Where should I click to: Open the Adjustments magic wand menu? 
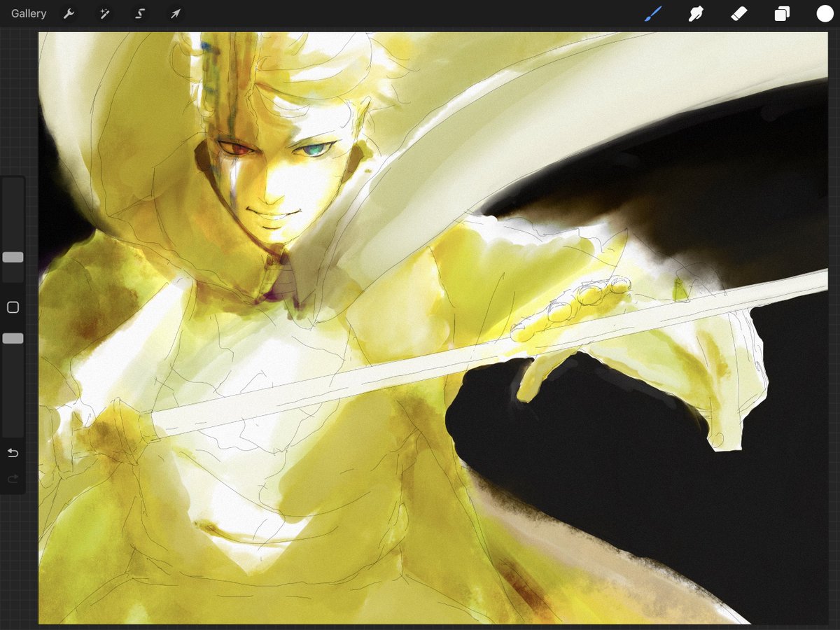tap(104, 13)
